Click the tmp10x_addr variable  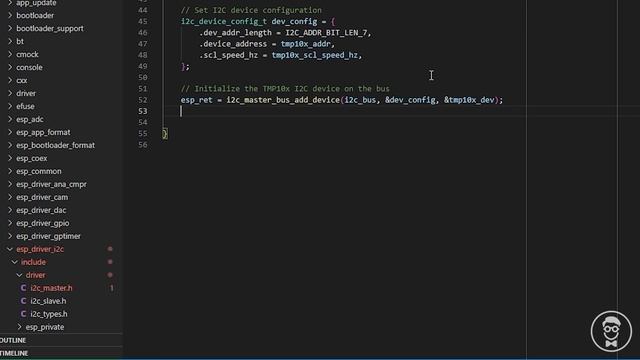click(x=305, y=44)
